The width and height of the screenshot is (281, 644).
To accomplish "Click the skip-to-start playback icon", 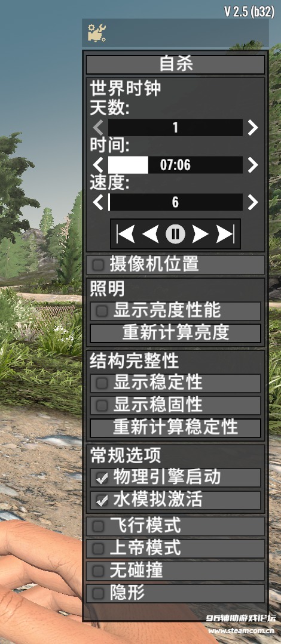I will (x=126, y=234).
